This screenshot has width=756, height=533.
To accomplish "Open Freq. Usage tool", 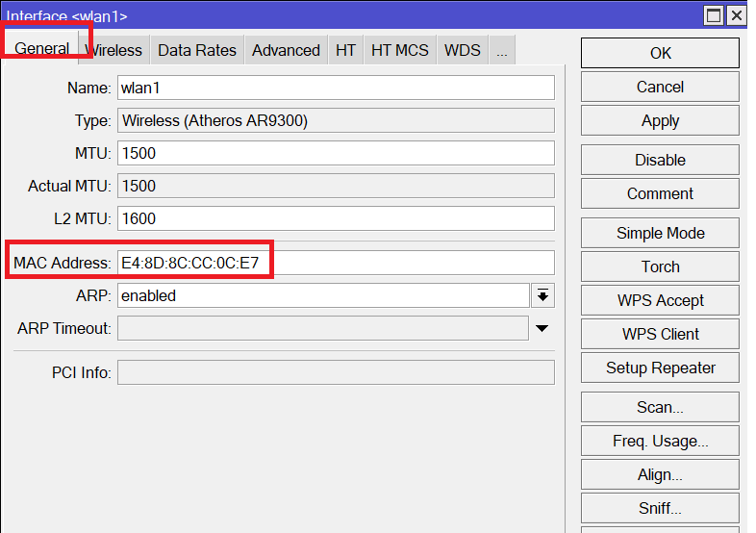I will (x=660, y=441).
